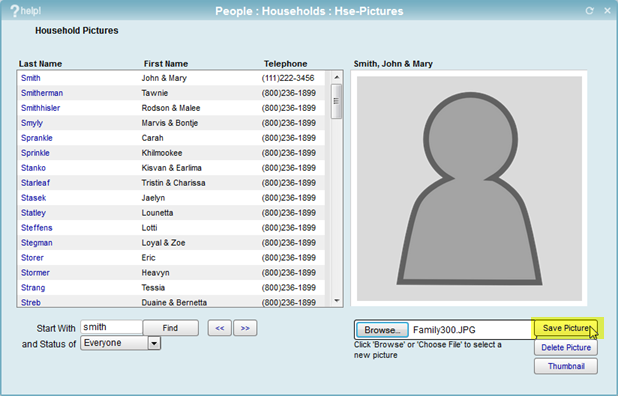The width and height of the screenshot is (618, 396).
Task: Click first name 'Loyal & Zoe'
Action: tap(163, 243)
